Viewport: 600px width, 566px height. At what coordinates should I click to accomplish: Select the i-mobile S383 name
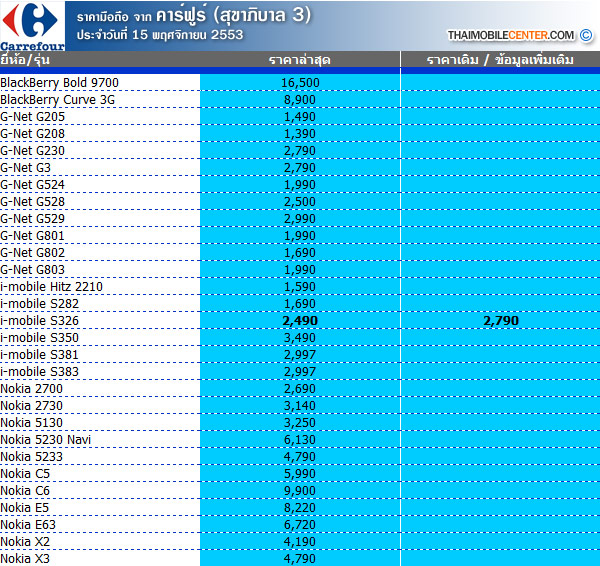(39, 372)
